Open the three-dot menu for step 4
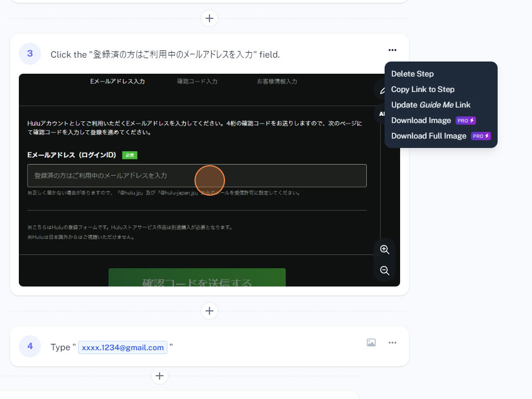 coord(392,342)
